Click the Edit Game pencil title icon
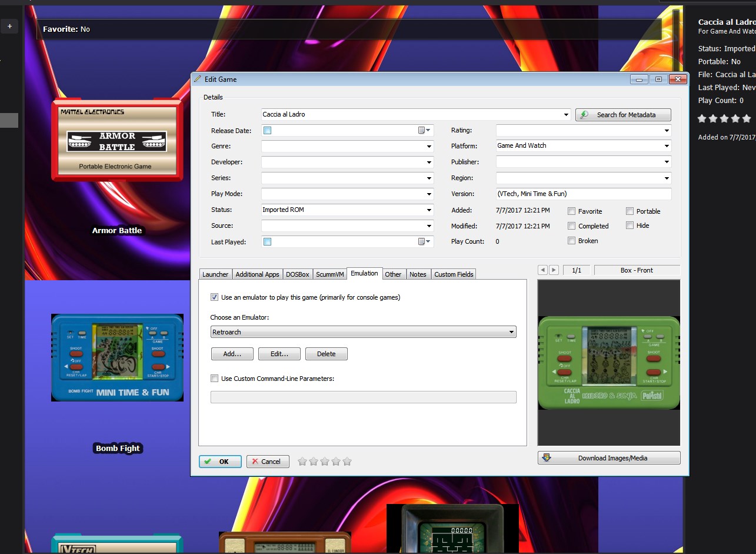 tap(198, 79)
